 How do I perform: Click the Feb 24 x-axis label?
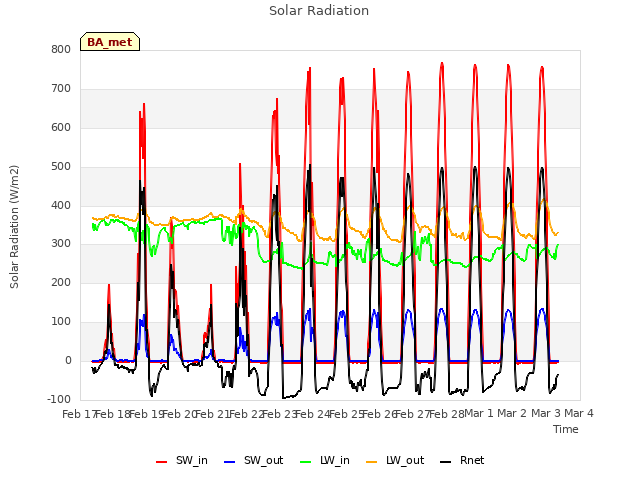[x=313, y=414]
